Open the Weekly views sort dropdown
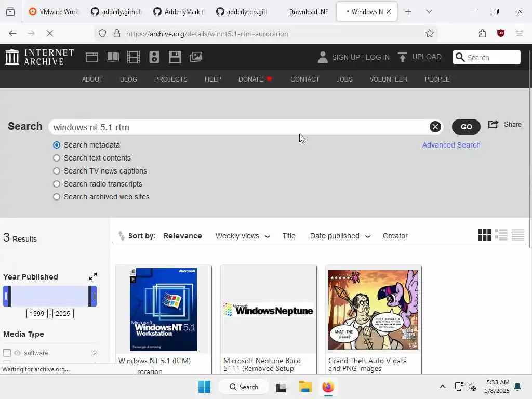This screenshot has height=399, width=532. click(243, 236)
